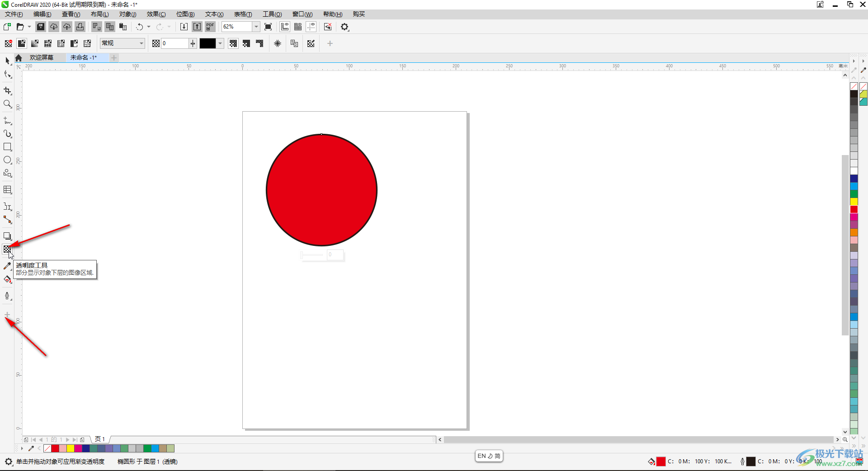This screenshot has width=868, height=471.
Task: Select the Crop tool
Action: (x=7, y=90)
